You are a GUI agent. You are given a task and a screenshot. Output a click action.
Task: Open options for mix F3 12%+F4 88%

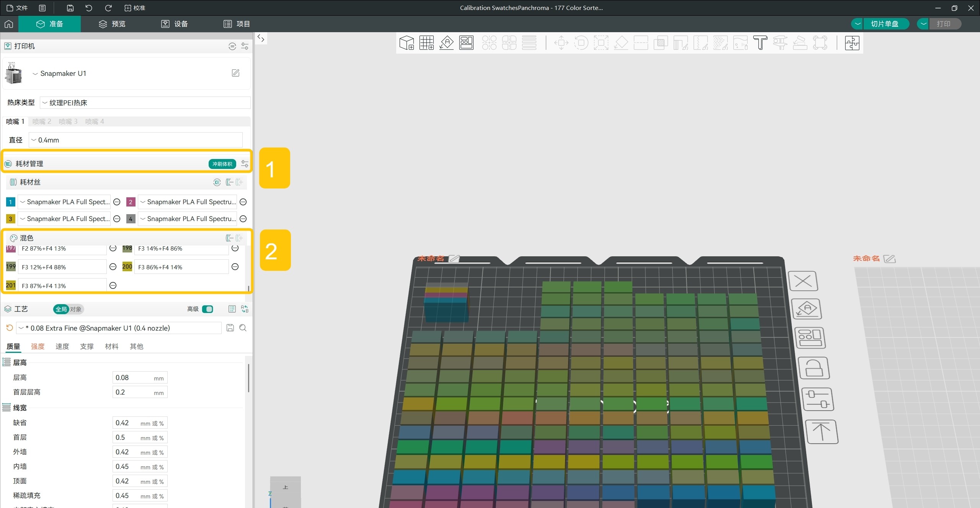[113, 267]
